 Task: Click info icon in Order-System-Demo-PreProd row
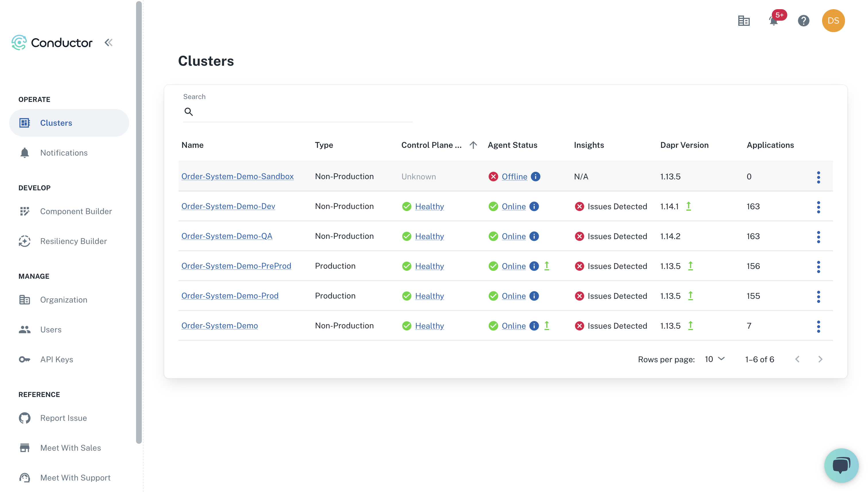tap(534, 266)
